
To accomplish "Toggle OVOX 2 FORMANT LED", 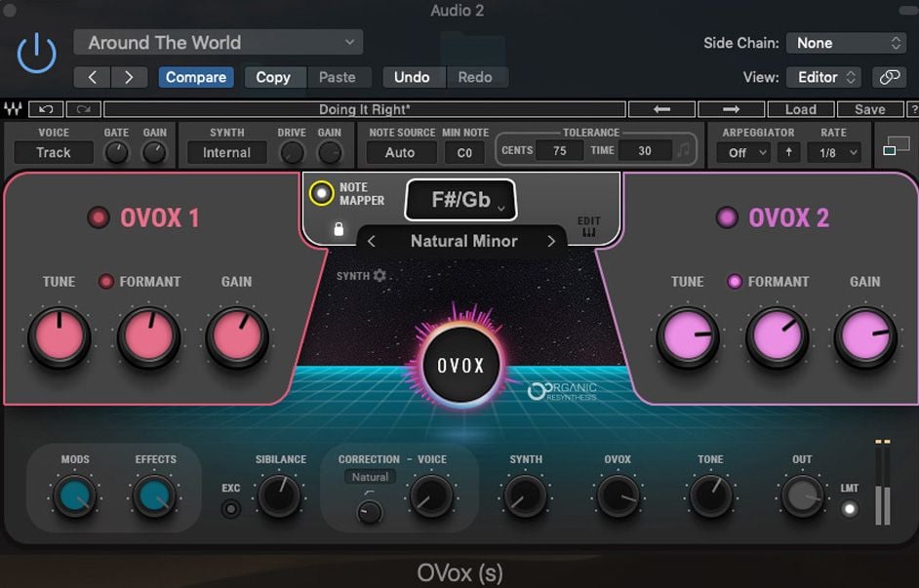I will [x=735, y=282].
